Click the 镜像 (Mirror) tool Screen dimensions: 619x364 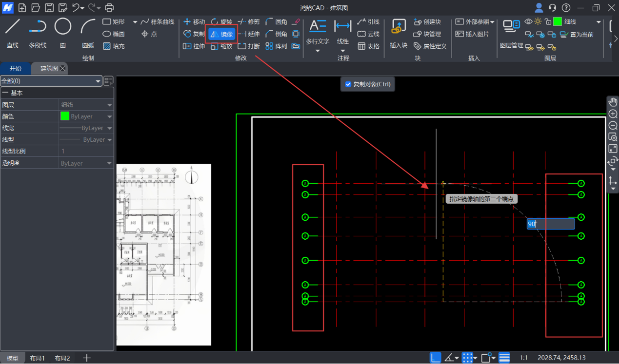(x=222, y=34)
